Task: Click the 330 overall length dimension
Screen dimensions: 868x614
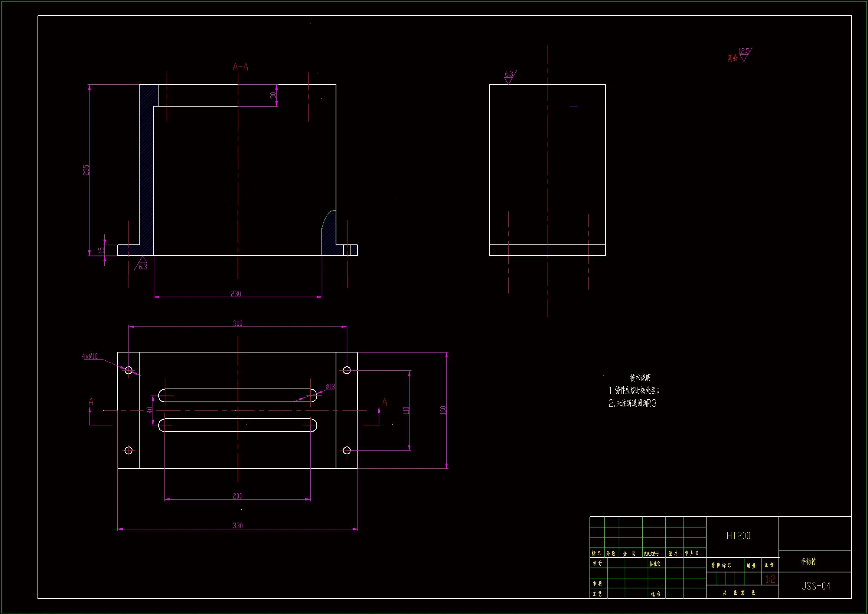Action: 237,526
